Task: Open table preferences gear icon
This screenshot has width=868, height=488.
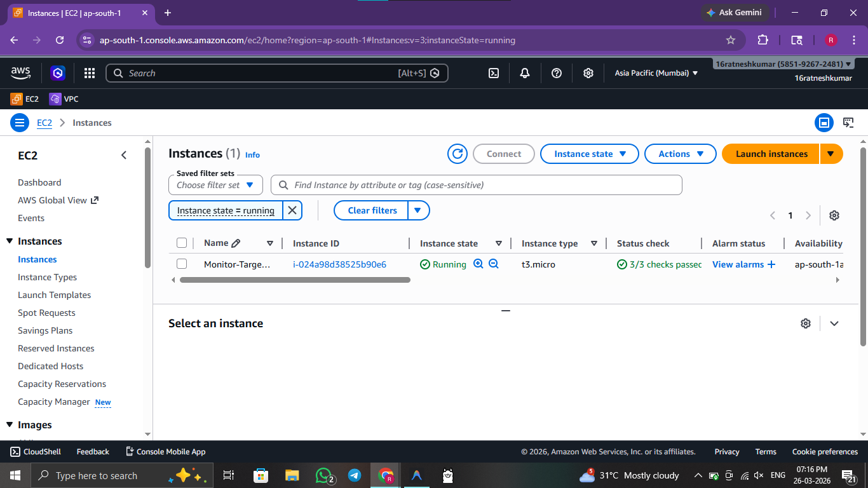Action: (x=834, y=215)
